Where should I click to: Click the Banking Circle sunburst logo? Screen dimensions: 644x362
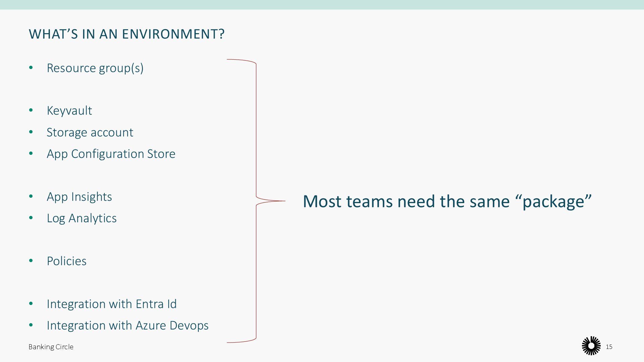click(591, 346)
